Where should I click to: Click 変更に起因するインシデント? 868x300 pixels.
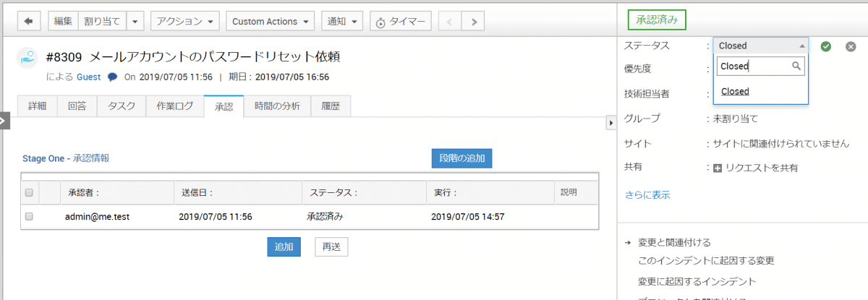(697, 281)
